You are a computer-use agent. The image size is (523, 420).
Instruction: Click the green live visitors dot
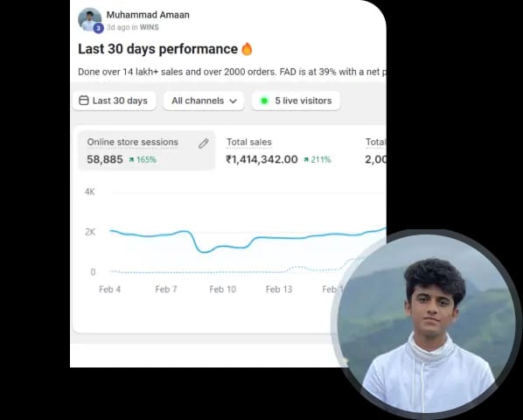pyautogui.click(x=264, y=101)
